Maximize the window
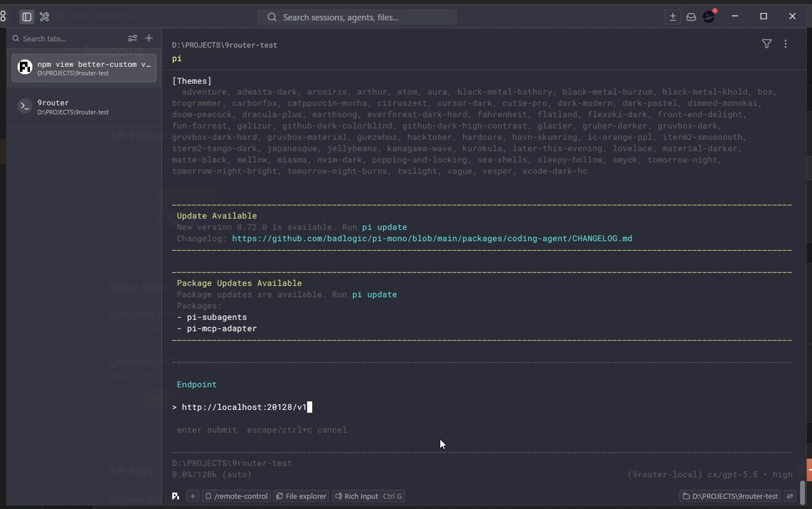 coord(764,17)
